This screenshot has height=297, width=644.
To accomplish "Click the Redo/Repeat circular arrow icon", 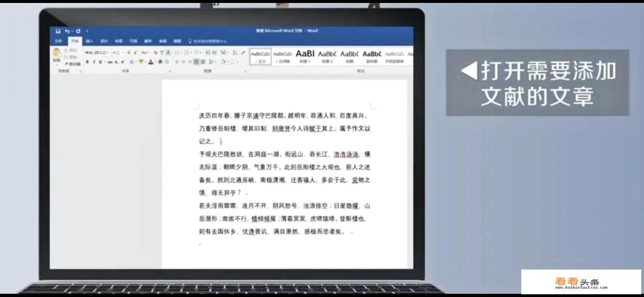I will pos(78,31).
